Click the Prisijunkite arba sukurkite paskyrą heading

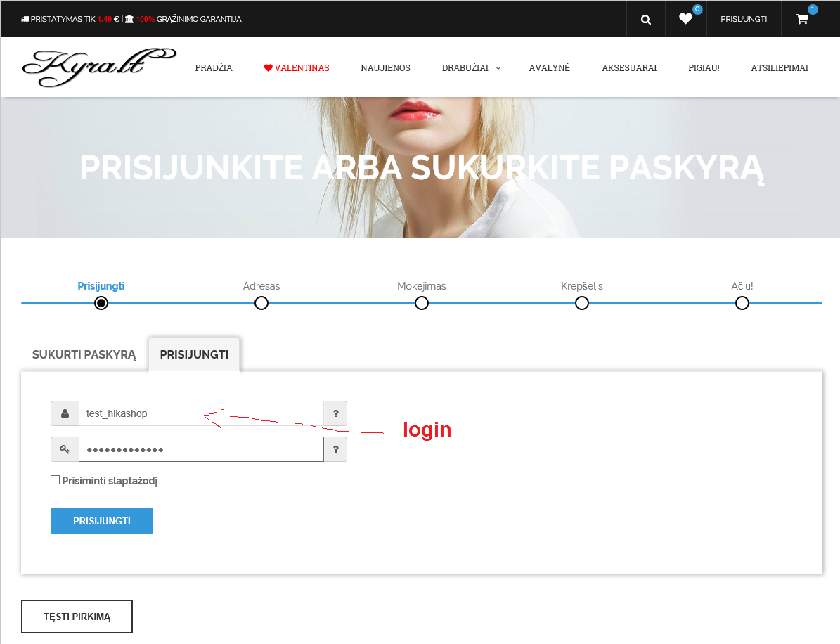coord(422,168)
